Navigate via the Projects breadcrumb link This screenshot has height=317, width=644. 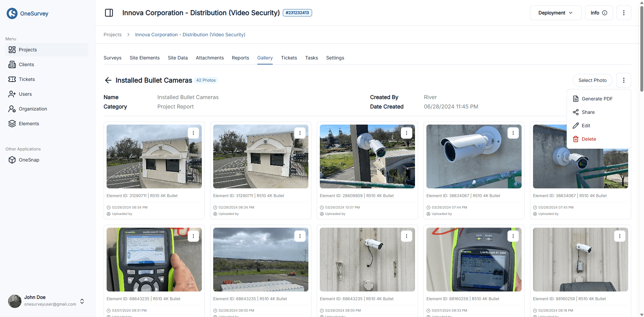112,34
